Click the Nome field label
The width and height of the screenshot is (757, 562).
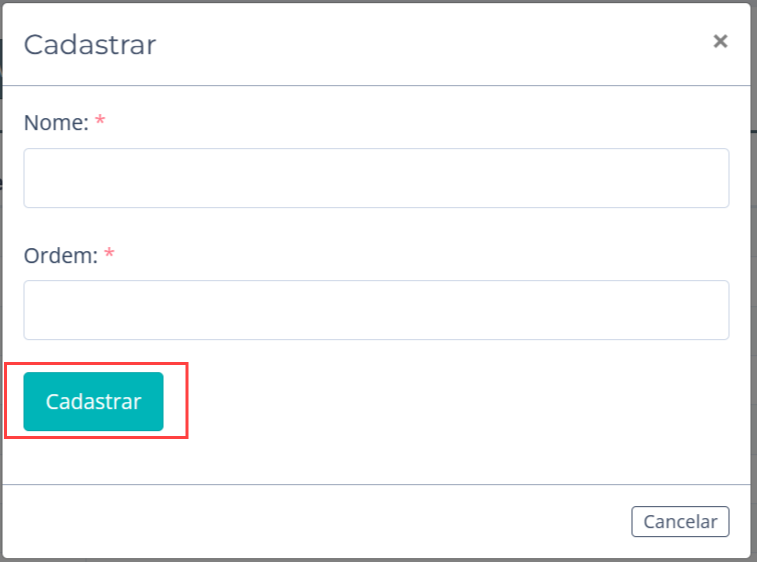pyautogui.click(x=56, y=123)
